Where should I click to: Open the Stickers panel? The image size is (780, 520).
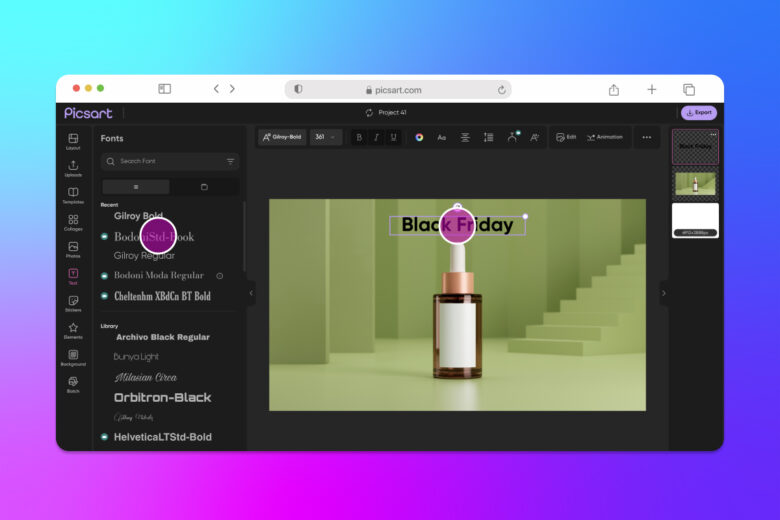pyautogui.click(x=73, y=304)
